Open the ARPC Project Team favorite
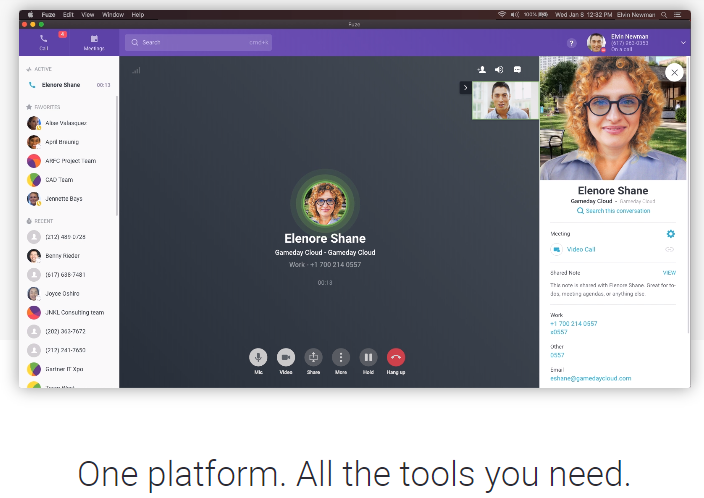 click(x=69, y=161)
